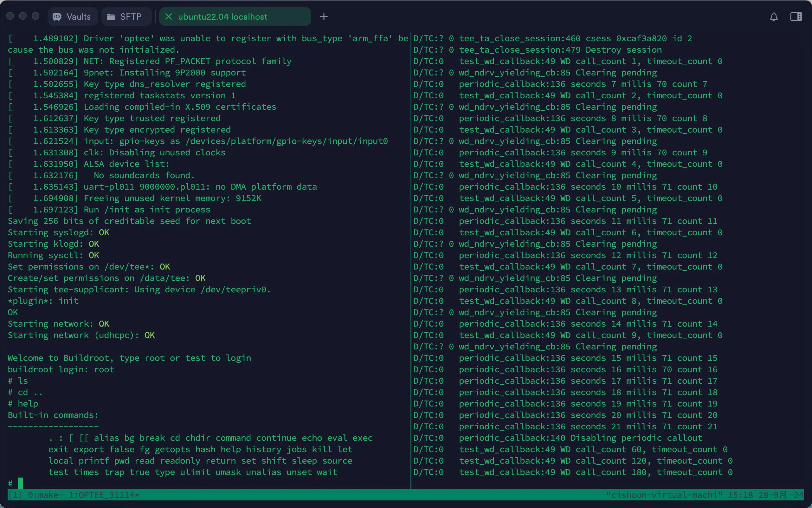Open a new tab with plus icon
The image size is (812, 508).
[324, 16]
